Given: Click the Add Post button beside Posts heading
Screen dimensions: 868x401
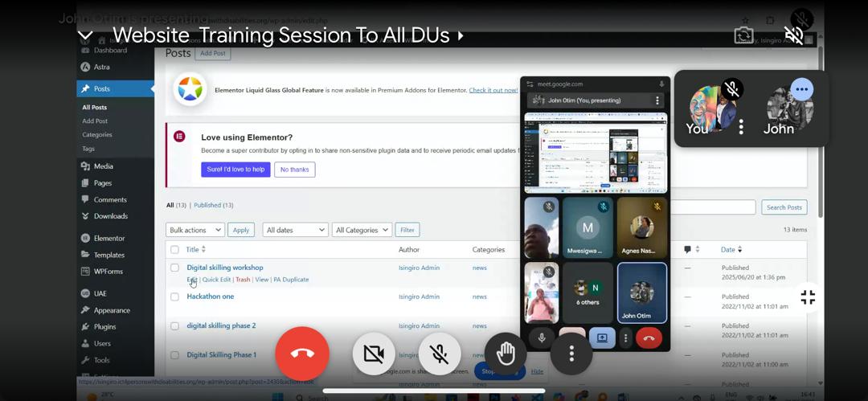Looking at the screenshot, I should click(212, 54).
